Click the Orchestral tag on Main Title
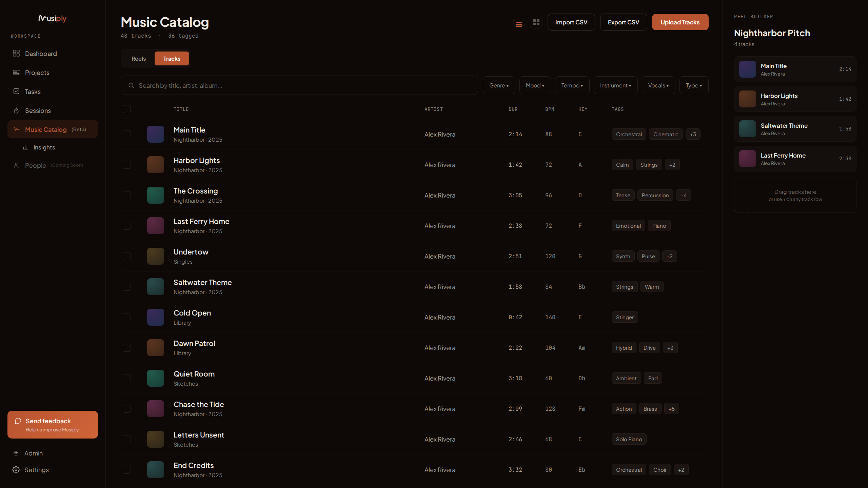Viewport: 868px width, 488px height. click(x=629, y=134)
